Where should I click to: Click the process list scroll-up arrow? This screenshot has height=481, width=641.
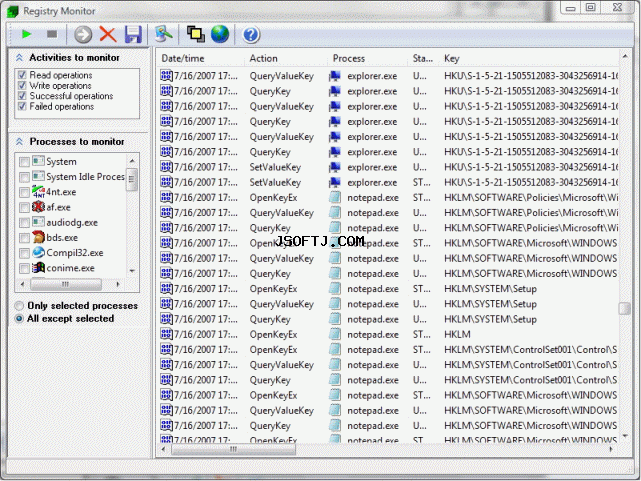[132, 161]
